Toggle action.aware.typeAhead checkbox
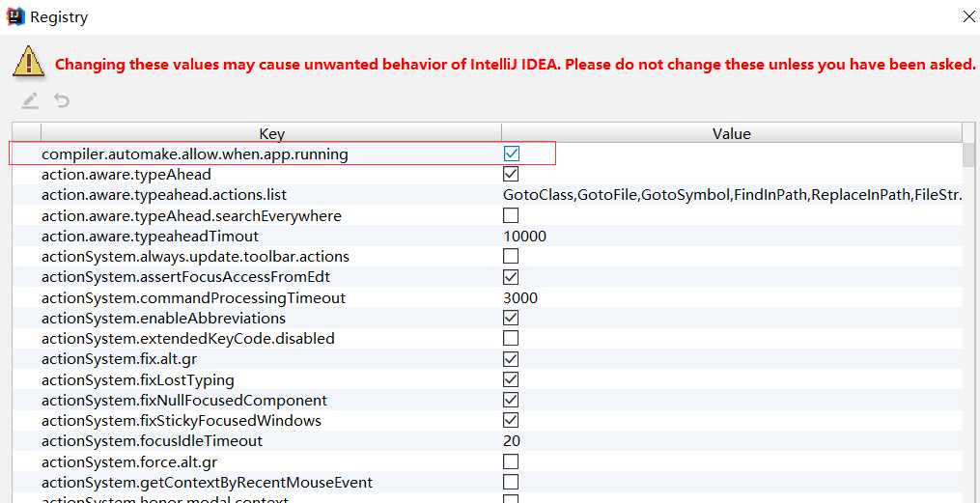Screen dimensions: 980x503 [512, 174]
